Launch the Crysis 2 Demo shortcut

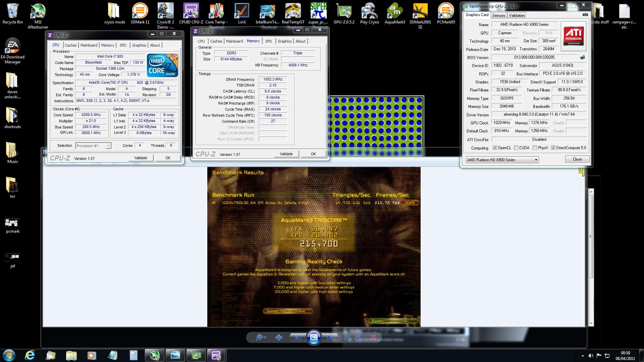pos(165,15)
